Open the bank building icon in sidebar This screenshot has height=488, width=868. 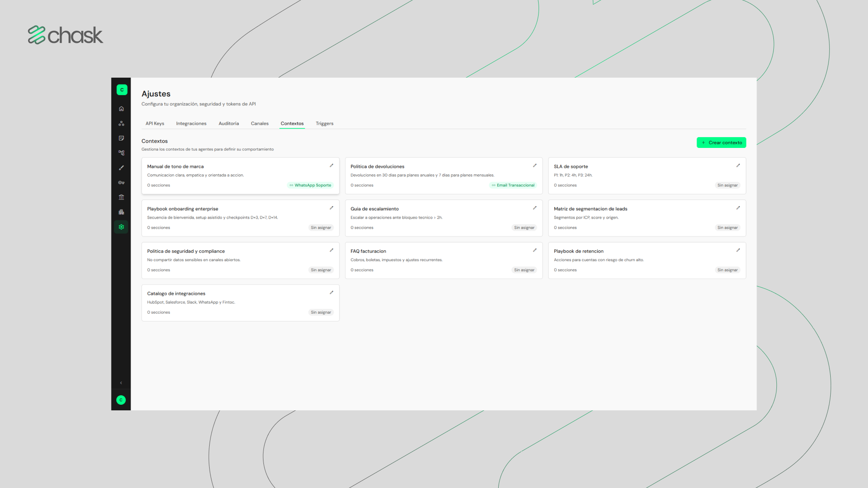[x=121, y=197]
